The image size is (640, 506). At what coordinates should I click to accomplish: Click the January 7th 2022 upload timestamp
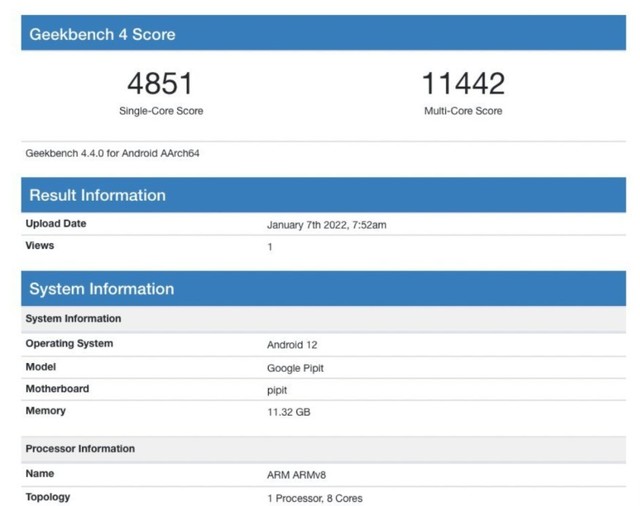pos(326,225)
